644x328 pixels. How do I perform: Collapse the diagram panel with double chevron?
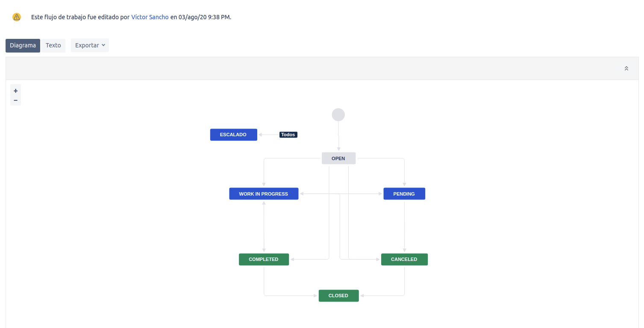(x=626, y=68)
